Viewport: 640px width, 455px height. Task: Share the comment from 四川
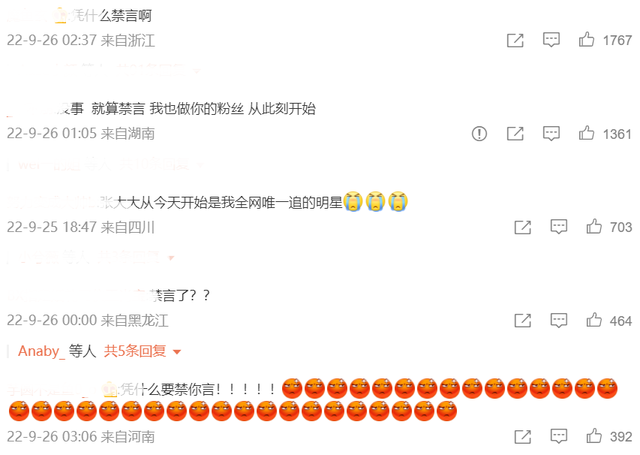click(x=523, y=227)
